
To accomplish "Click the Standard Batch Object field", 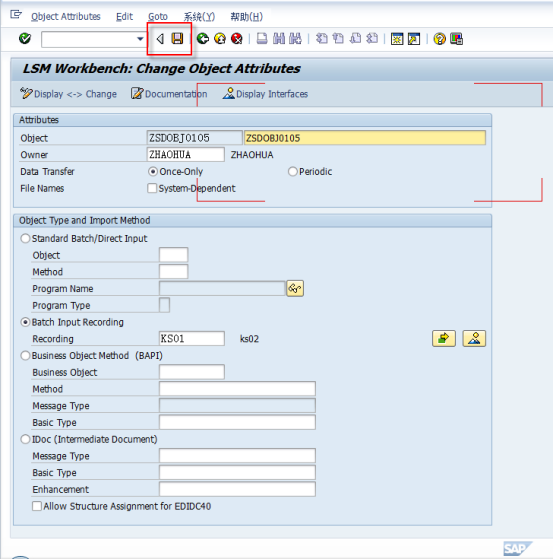I will pos(174,255).
